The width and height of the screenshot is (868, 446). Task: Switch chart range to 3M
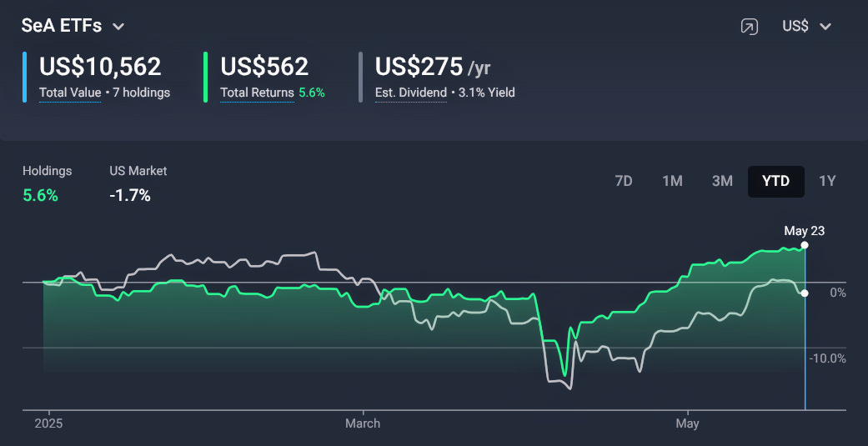click(x=722, y=181)
